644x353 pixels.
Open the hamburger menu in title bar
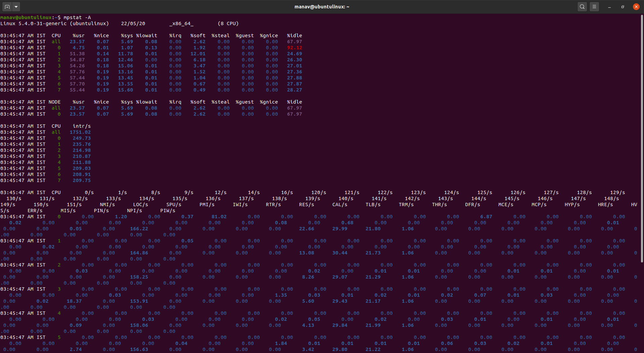tap(594, 7)
